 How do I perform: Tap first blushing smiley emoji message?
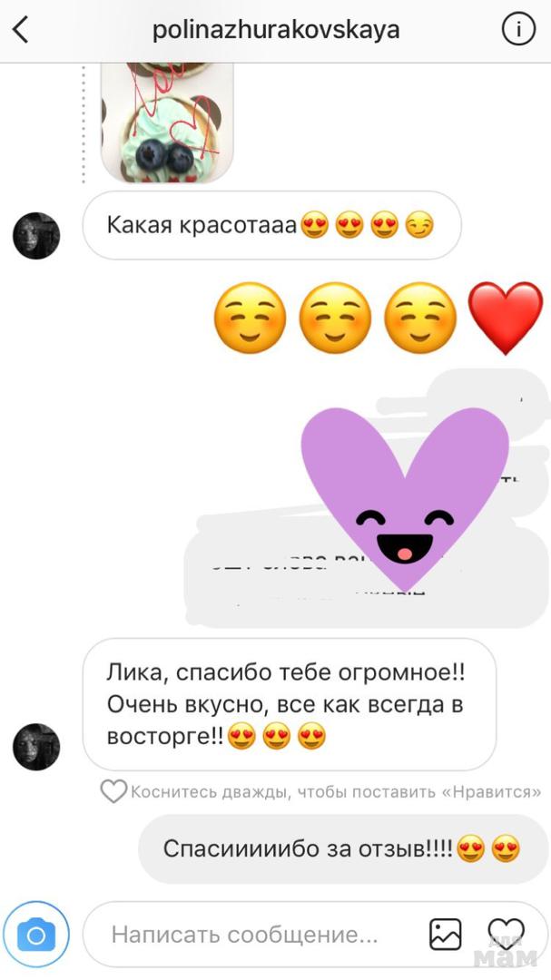pyautogui.click(x=251, y=318)
